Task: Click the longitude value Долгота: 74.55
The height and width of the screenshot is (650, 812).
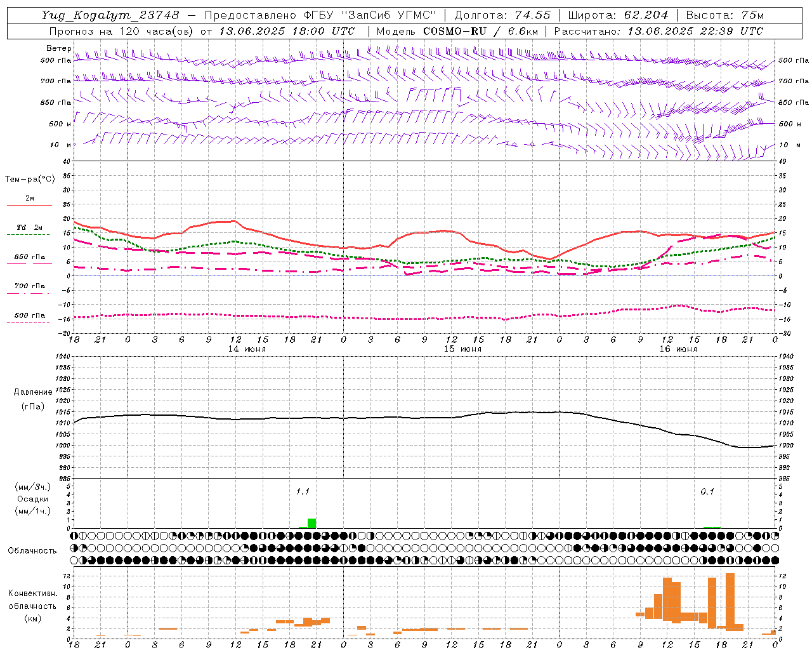Action: click(x=502, y=15)
